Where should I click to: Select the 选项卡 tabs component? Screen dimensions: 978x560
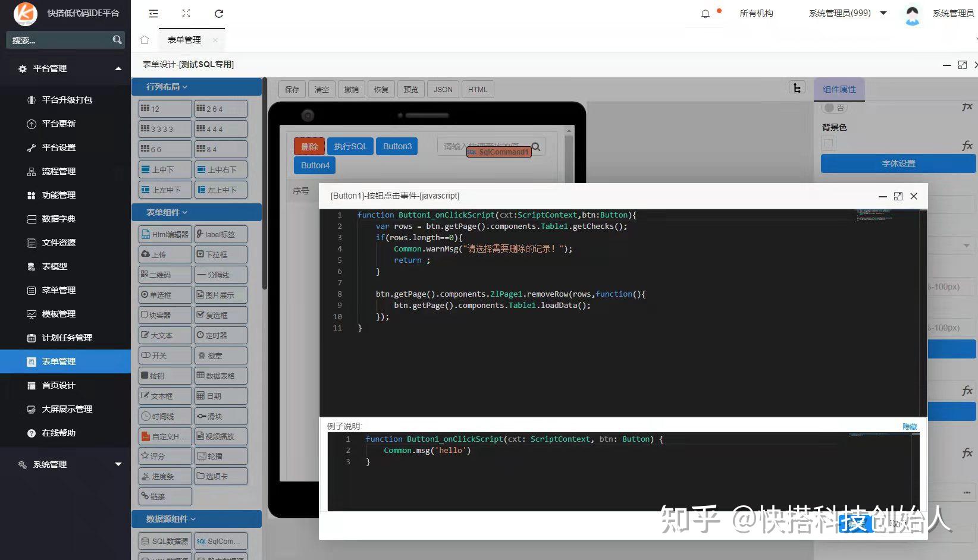[221, 476]
